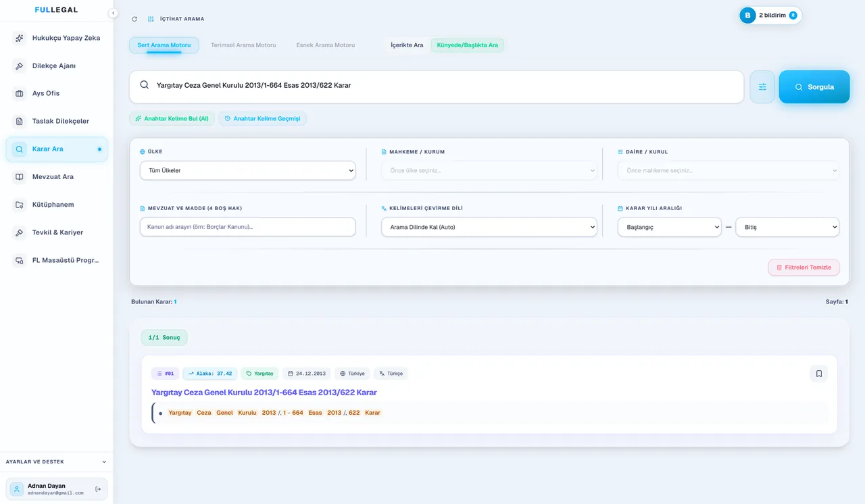
Task: Open the FL Masaüstü Progr... sidebar entry
Action: pyautogui.click(x=57, y=260)
